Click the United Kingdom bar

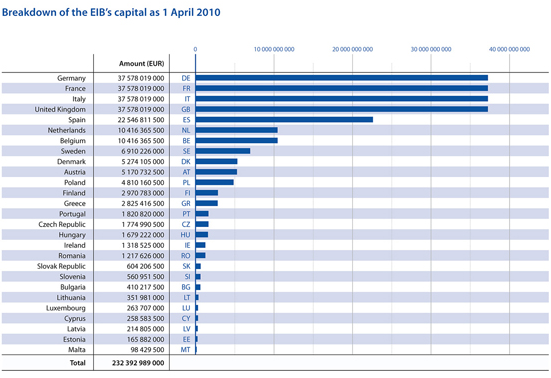(x=342, y=109)
